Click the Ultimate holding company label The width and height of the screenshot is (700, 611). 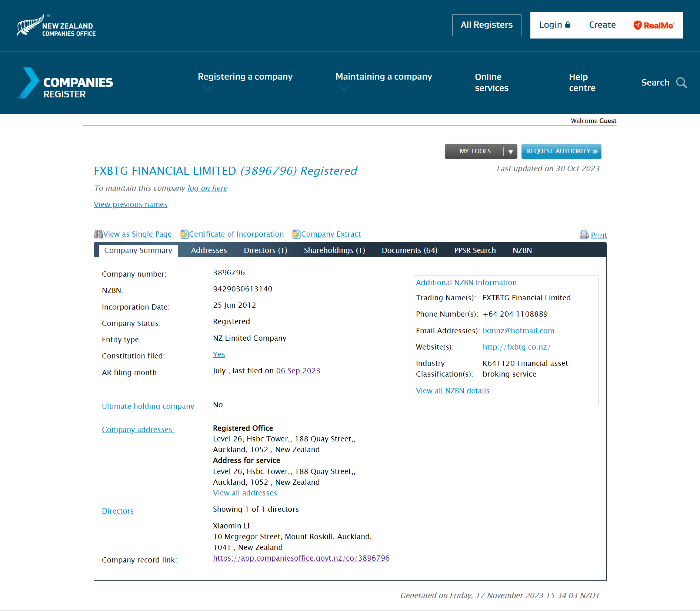[148, 406]
